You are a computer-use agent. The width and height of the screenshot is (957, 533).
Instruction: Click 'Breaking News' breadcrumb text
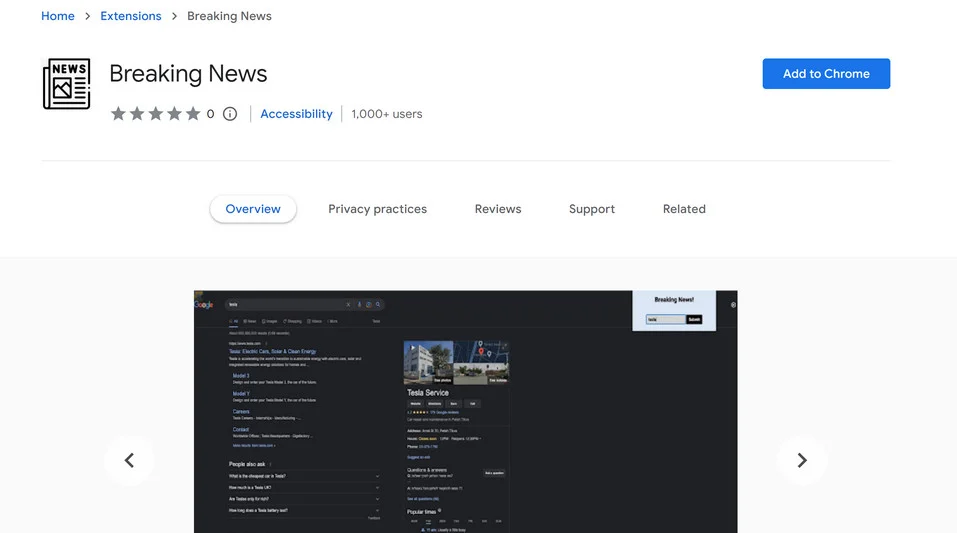tap(229, 16)
